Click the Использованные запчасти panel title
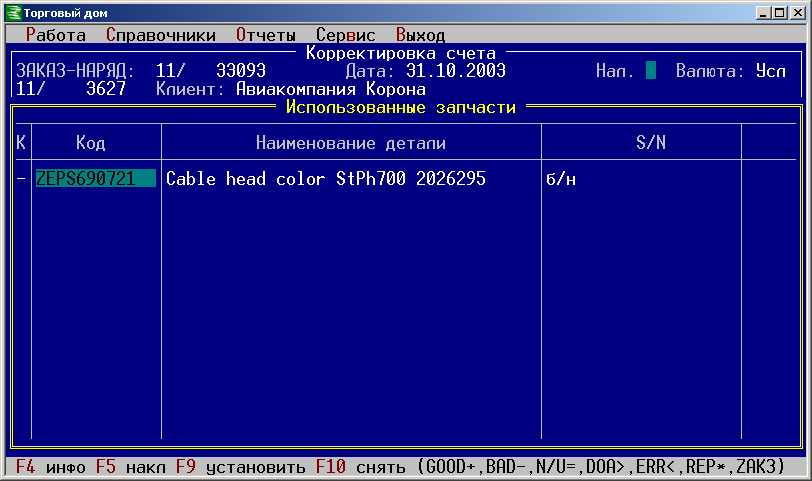This screenshot has width=812, height=481. (401, 107)
